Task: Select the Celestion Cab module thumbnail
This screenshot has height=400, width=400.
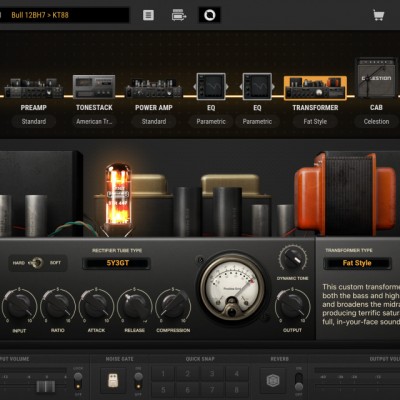Action: tap(376, 78)
